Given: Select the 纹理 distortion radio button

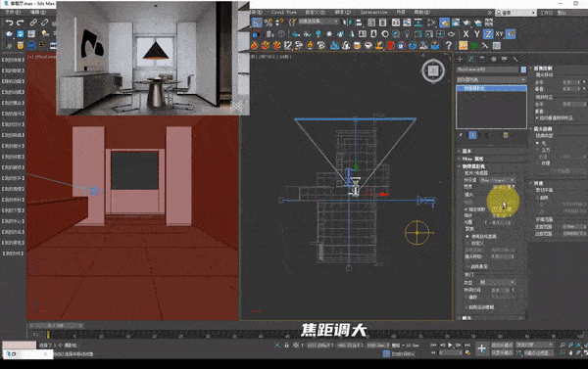Looking at the screenshot, I should pos(537,163).
